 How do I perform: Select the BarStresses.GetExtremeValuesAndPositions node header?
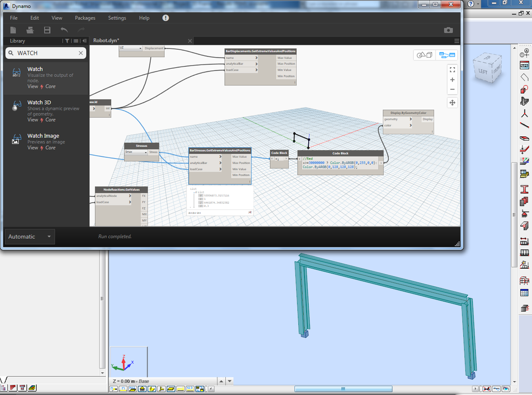pos(220,150)
